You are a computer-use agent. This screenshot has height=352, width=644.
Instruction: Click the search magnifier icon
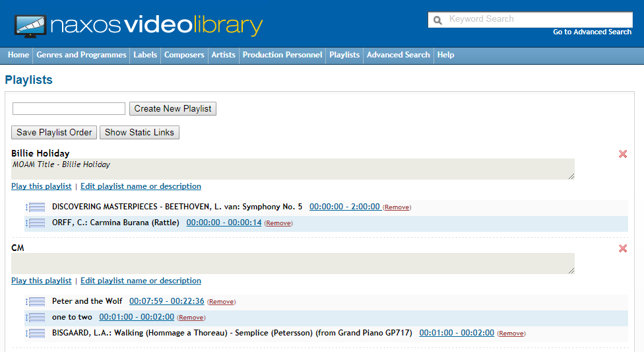pos(438,20)
